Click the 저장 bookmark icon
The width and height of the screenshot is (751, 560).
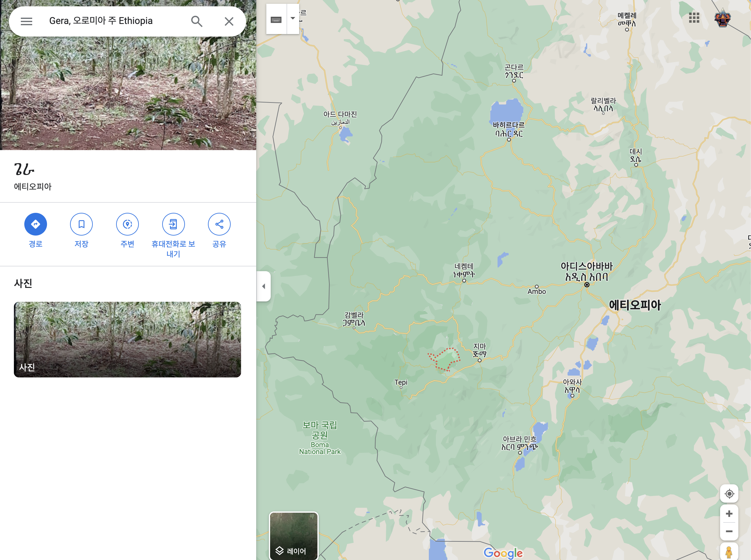coord(81,224)
